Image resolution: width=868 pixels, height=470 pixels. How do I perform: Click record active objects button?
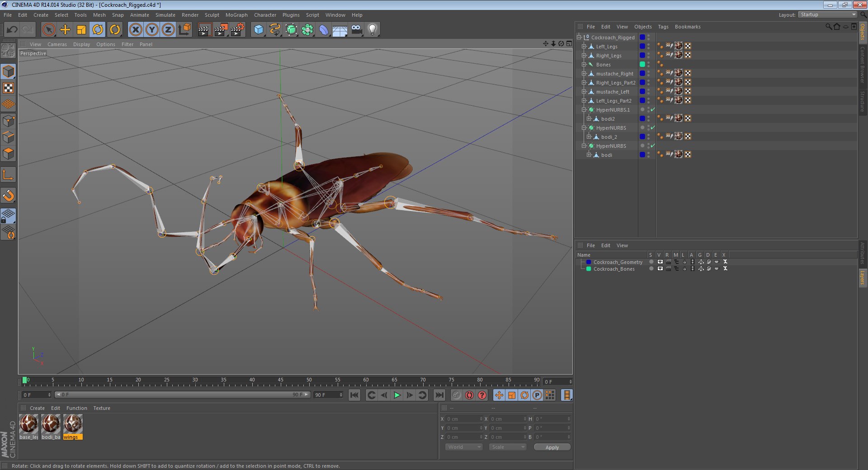457,395
